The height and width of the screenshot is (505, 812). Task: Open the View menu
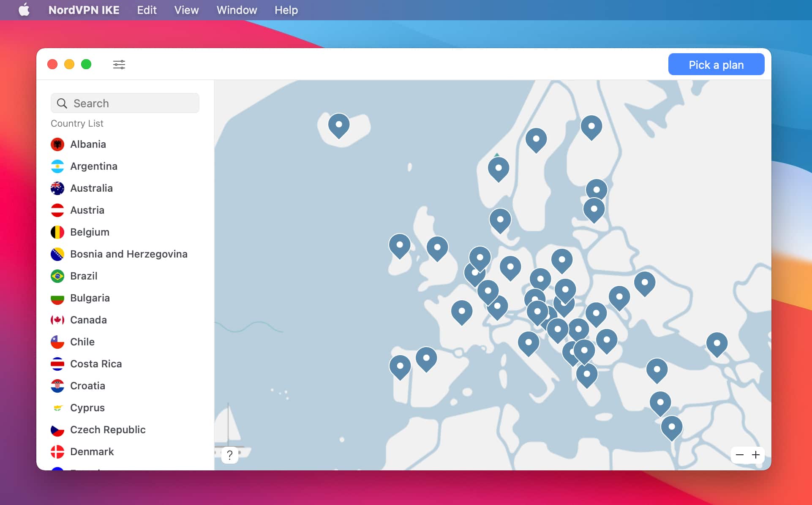(186, 10)
